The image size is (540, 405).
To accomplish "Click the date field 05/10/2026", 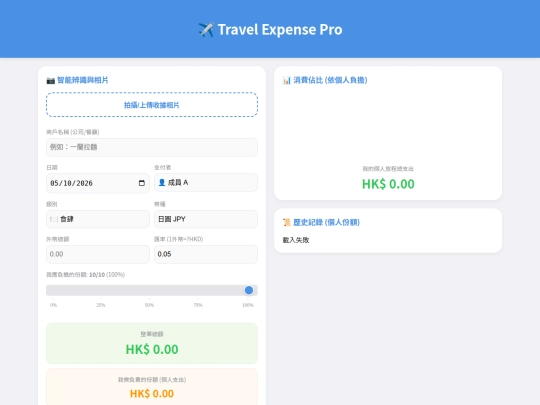I will (x=98, y=183).
